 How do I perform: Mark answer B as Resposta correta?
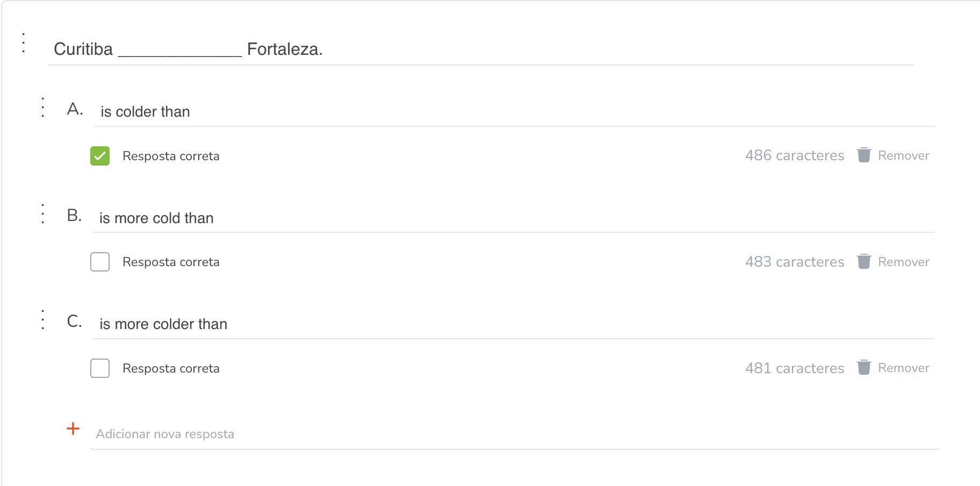pos(100,262)
